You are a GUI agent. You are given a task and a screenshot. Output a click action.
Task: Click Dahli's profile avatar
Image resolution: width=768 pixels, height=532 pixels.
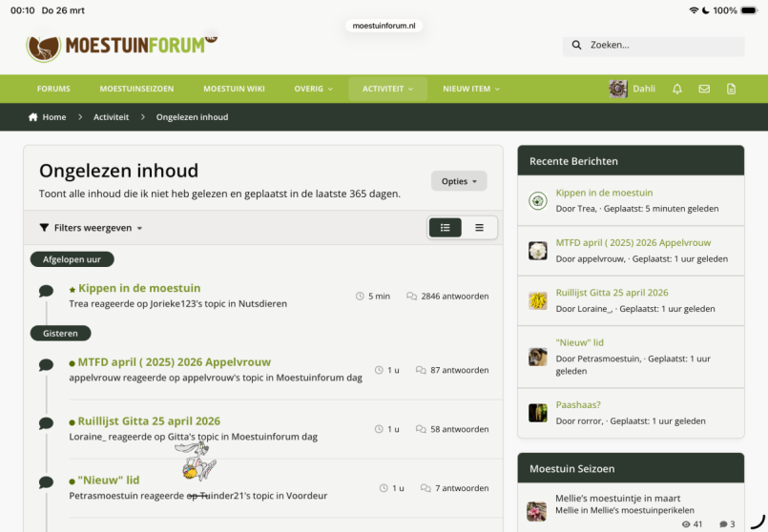tap(618, 89)
